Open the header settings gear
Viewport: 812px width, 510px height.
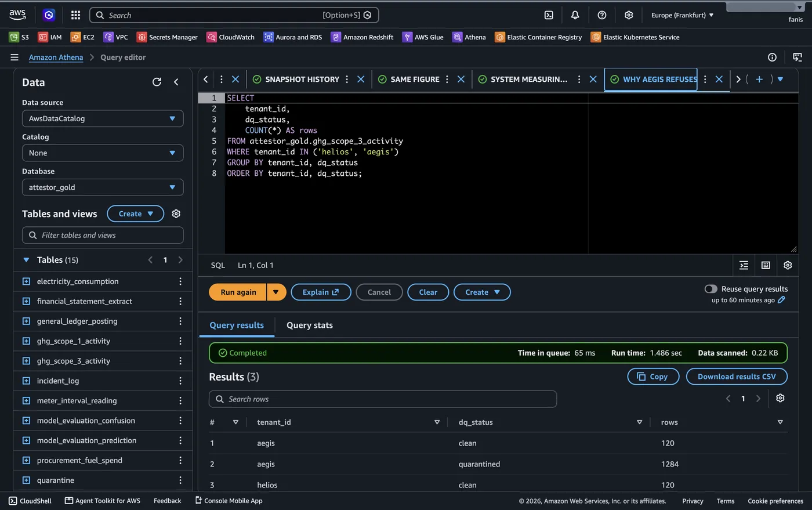(x=629, y=15)
